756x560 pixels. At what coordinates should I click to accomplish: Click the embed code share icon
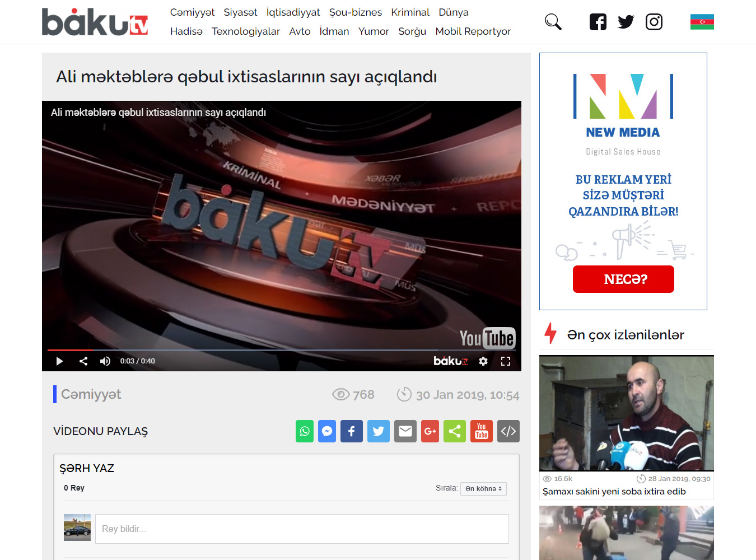tap(508, 431)
